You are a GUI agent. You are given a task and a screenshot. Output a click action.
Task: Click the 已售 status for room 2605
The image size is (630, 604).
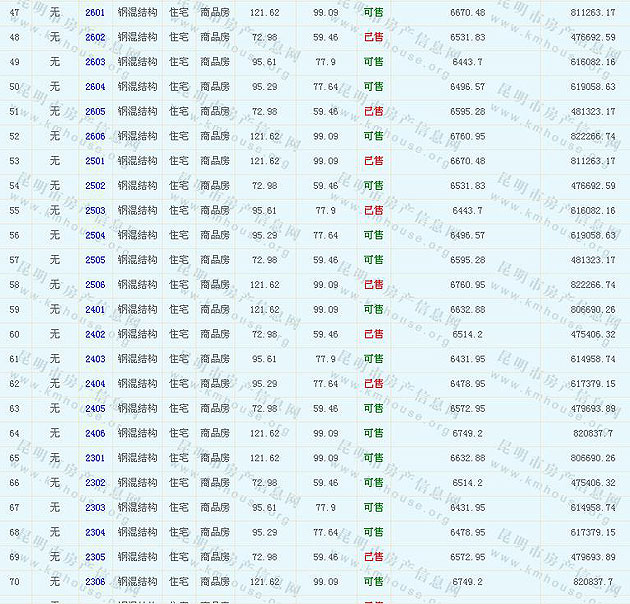click(x=373, y=111)
